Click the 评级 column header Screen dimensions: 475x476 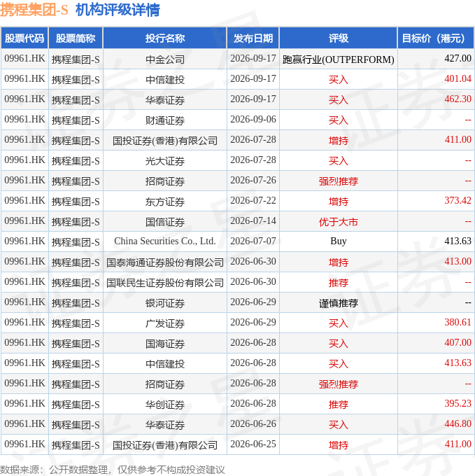[338, 38]
